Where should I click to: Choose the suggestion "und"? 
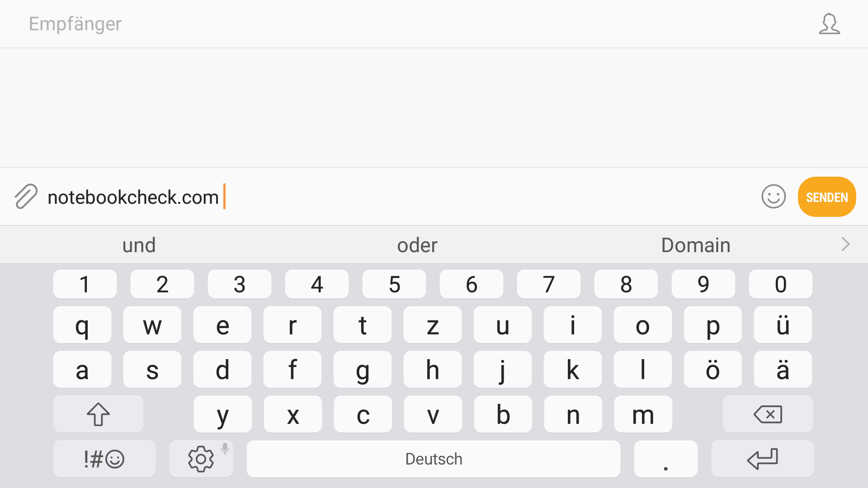point(139,245)
